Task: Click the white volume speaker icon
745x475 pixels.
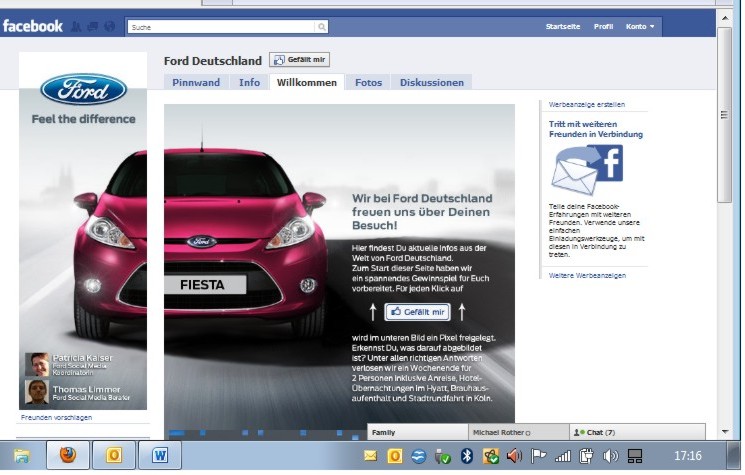Action: [611, 456]
